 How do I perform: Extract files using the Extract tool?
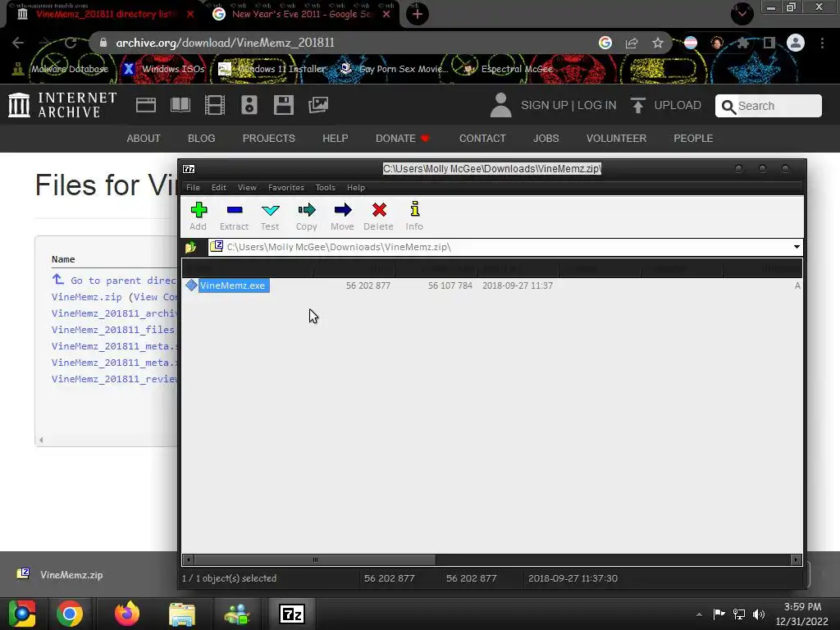click(x=234, y=216)
